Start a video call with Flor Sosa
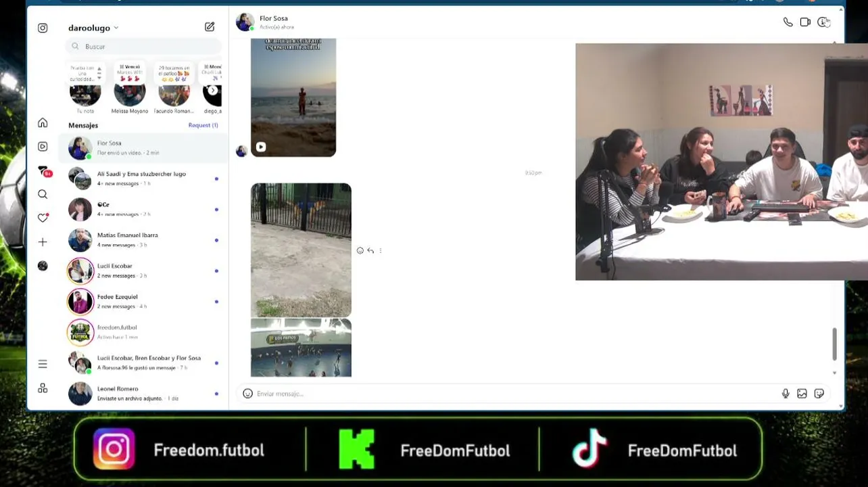This screenshot has width=868, height=487. [805, 22]
